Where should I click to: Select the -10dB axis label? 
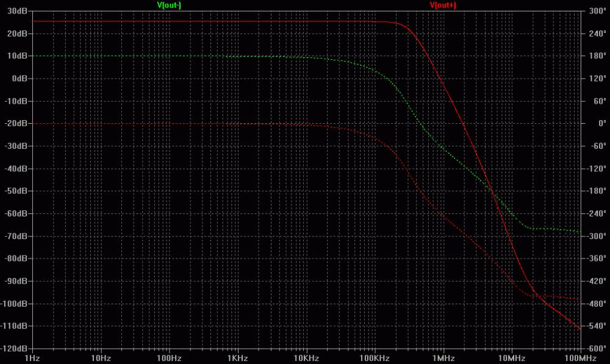(16, 101)
